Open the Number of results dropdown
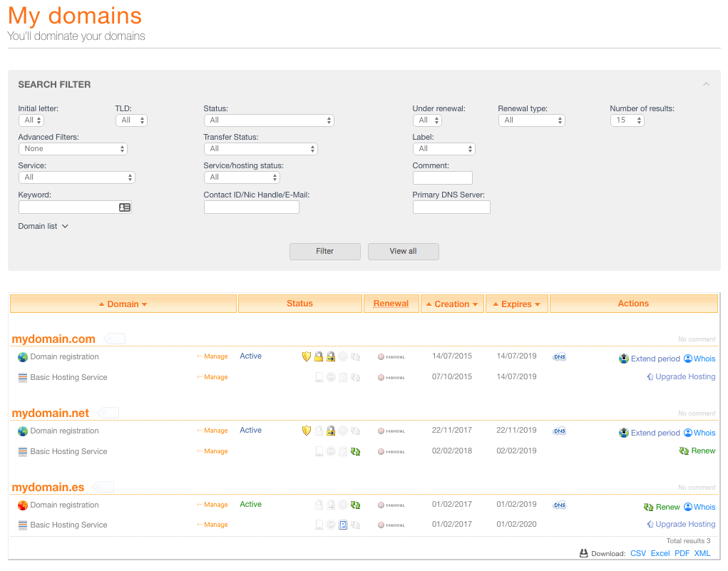This screenshot has height=571, width=728. click(x=627, y=120)
